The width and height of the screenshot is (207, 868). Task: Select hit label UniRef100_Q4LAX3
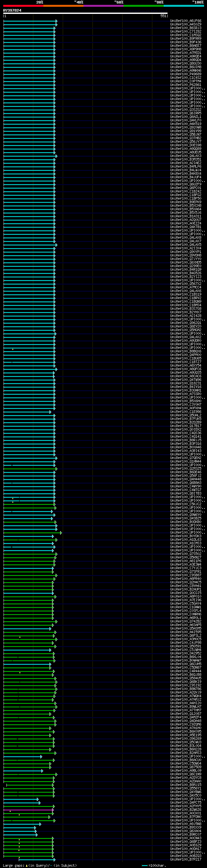[x=186, y=156]
